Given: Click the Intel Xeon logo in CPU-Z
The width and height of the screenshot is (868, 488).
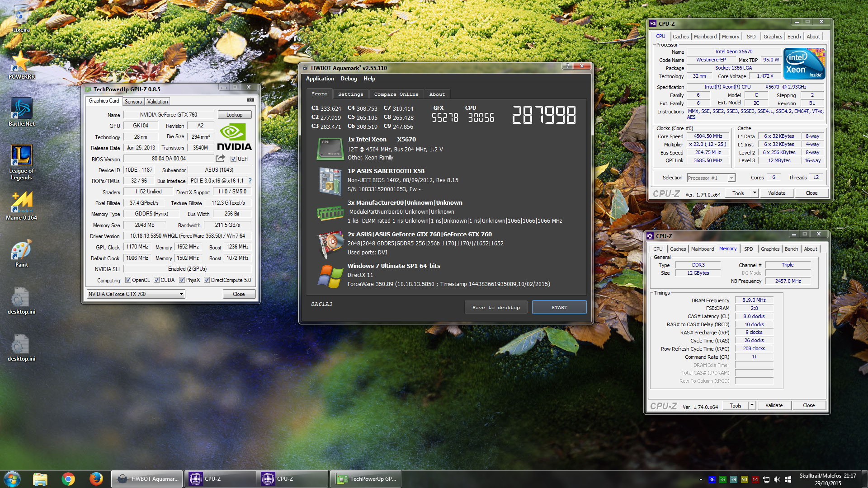Looking at the screenshot, I should pyautogui.click(x=804, y=64).
